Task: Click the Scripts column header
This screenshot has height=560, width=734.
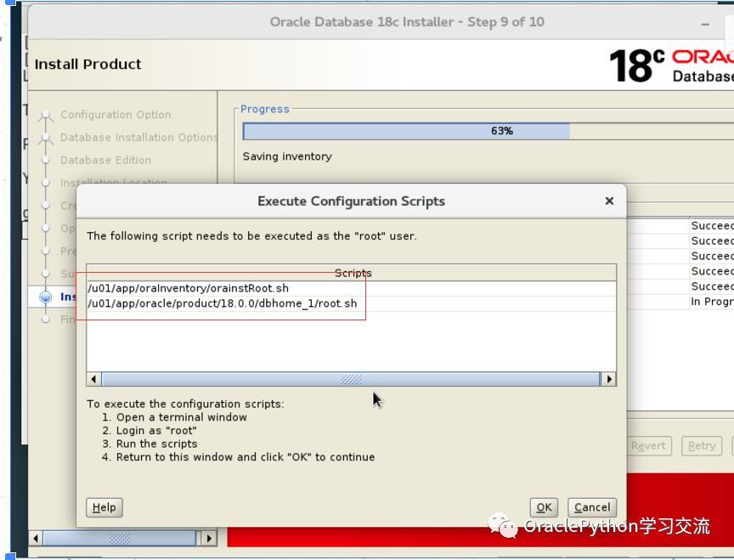Action: 351,273
